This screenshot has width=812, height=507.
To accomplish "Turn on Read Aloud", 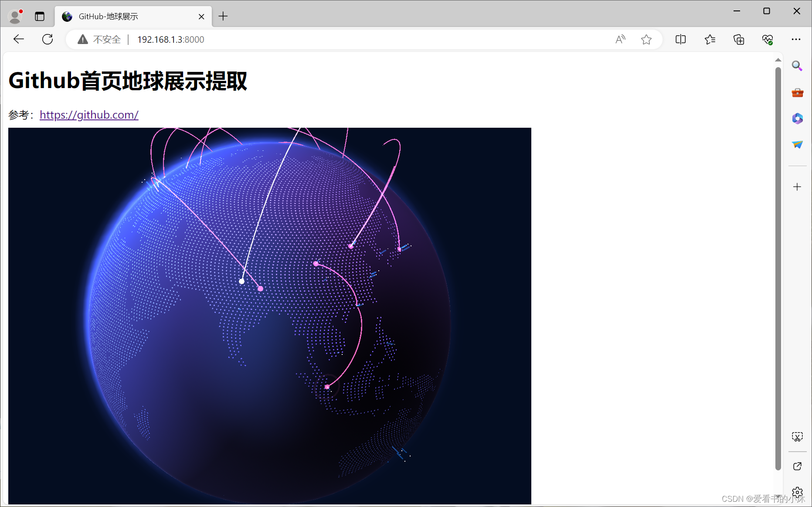I will 620,40.
